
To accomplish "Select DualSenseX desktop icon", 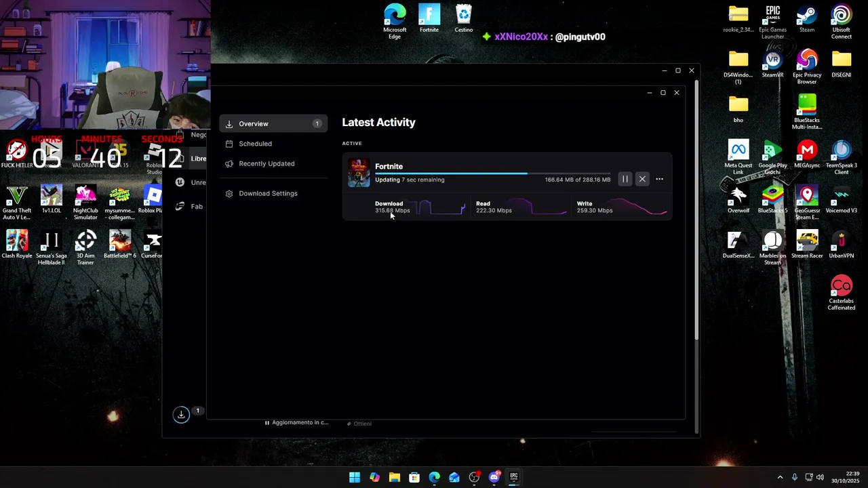I will [738, 245].
